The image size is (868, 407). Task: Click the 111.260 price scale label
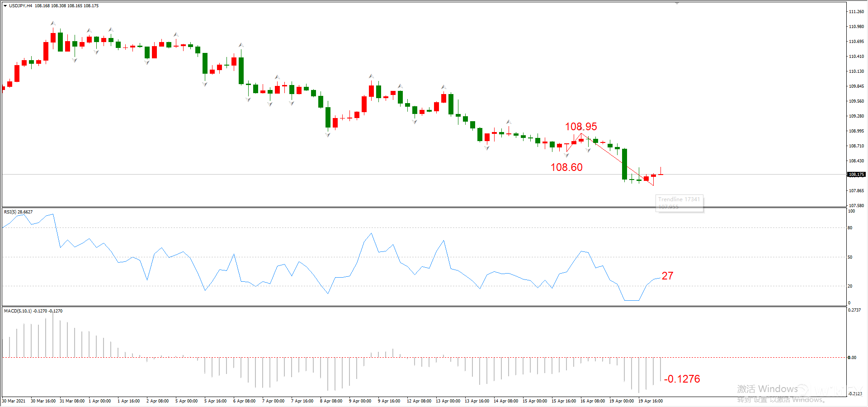[856, 12]
